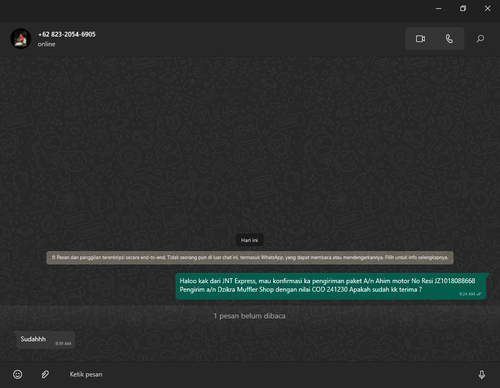Click the '1 pesan belum dibaca' divider label
The image size is (500, 388).
click(x=249, y=316)
